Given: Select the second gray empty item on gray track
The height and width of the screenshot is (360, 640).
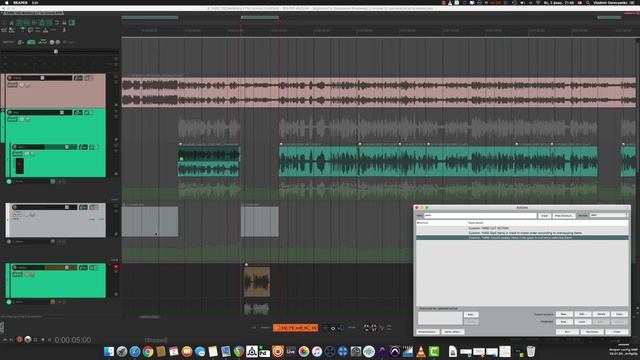Looking at the screenshot, I should coord(260,221).
